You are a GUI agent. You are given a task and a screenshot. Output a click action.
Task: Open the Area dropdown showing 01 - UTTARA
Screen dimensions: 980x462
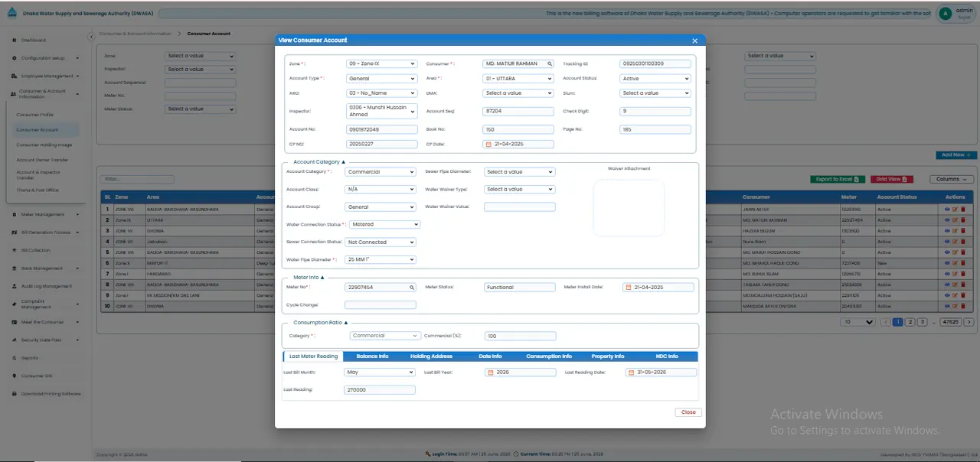[518, 79]
